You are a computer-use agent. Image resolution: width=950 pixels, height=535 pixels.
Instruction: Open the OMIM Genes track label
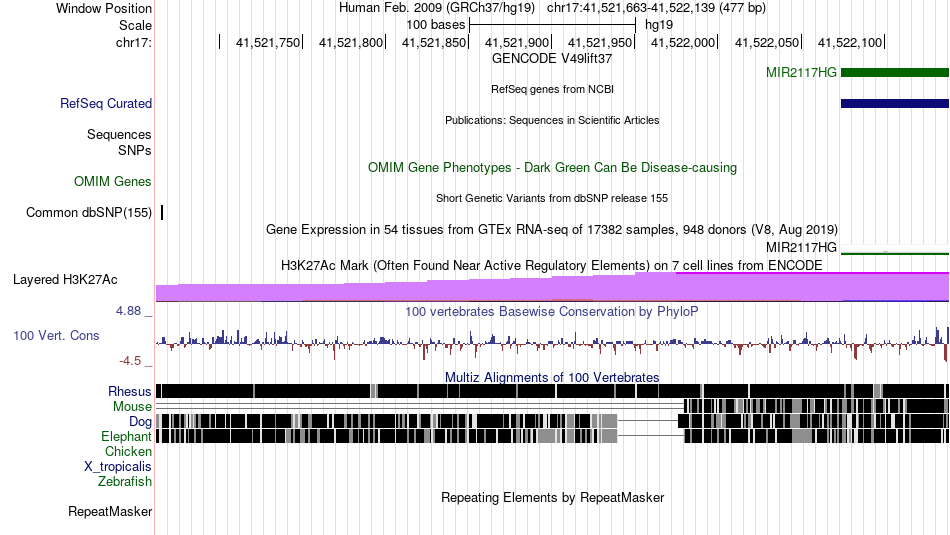(x=113, y=181)
